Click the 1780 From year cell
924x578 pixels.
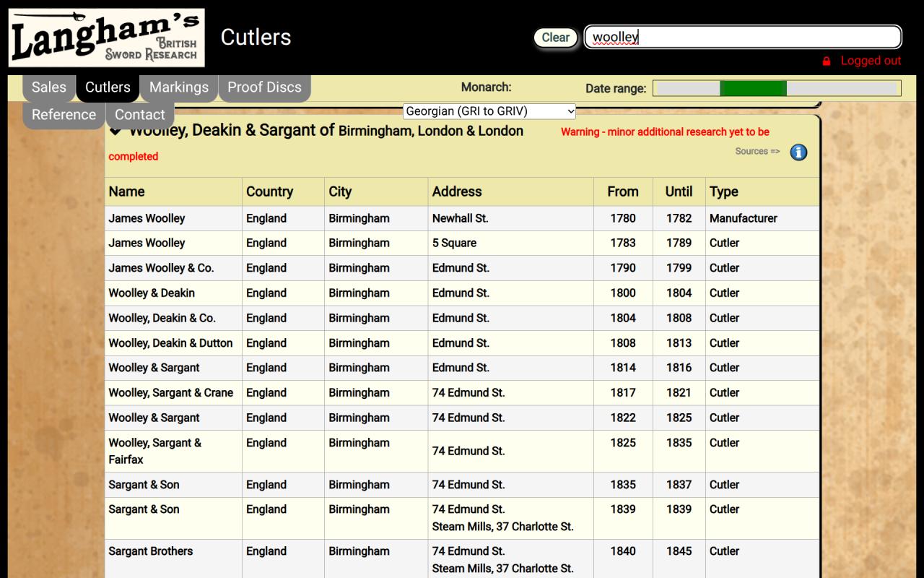623,218
